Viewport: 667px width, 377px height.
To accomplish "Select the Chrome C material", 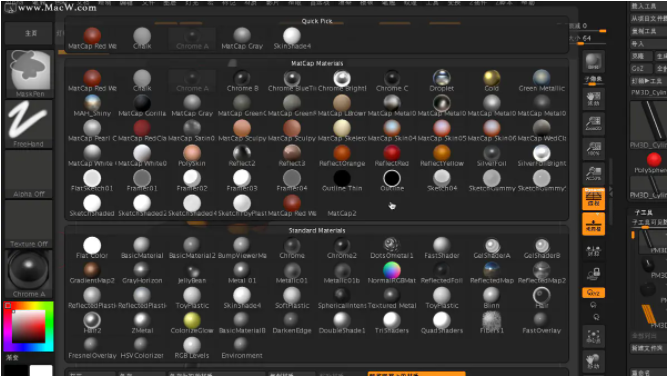I will pos(392,81).
